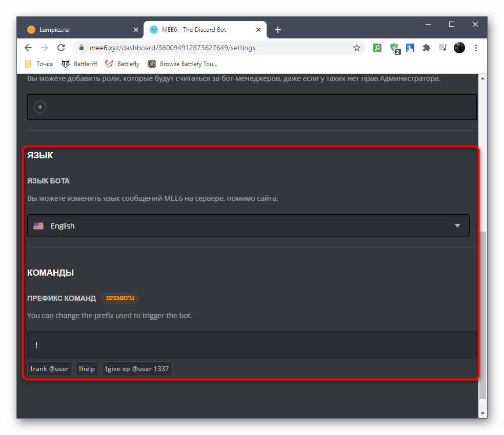Open the media controls playlist icon
This screenshot has width=504, height=435.
[x=442, y=48]
